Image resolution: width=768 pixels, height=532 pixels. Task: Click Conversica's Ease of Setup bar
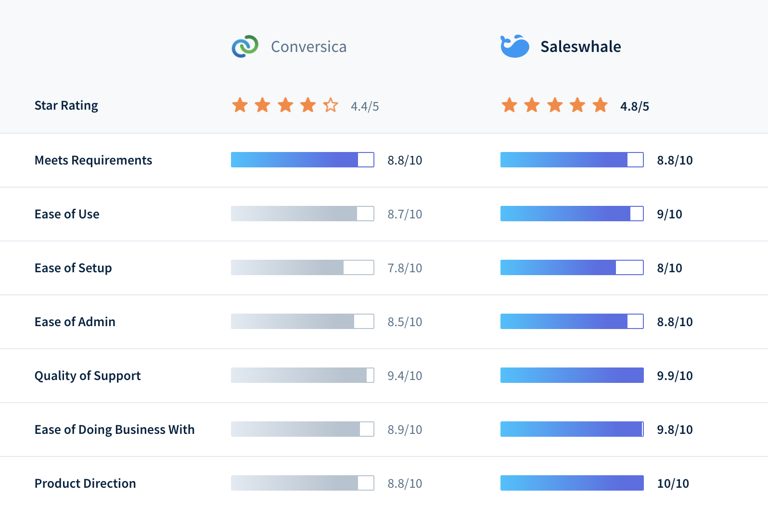point(303,267)
